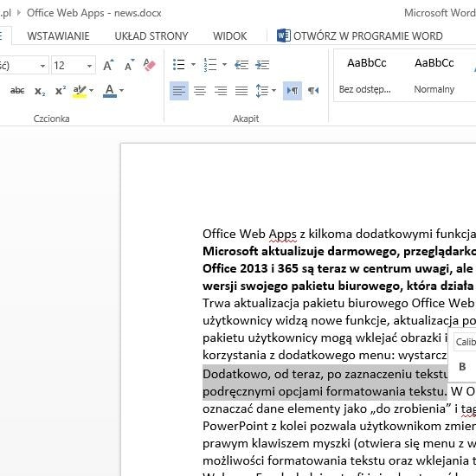Set left-to-right text direction

pyautogui.click(x=293, y=91)
